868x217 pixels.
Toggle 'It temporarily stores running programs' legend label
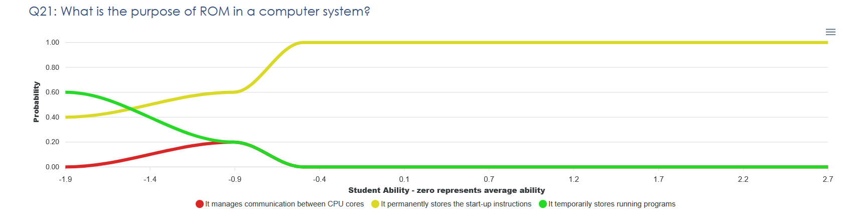[611, 204]
